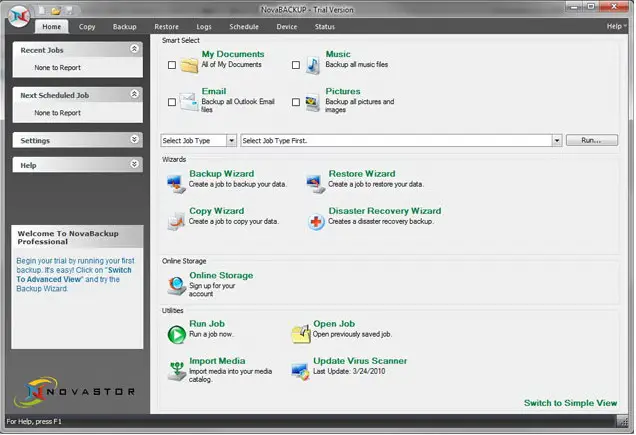
Task: Open the Restore Wizard link
Action: [x=362, y=174]
